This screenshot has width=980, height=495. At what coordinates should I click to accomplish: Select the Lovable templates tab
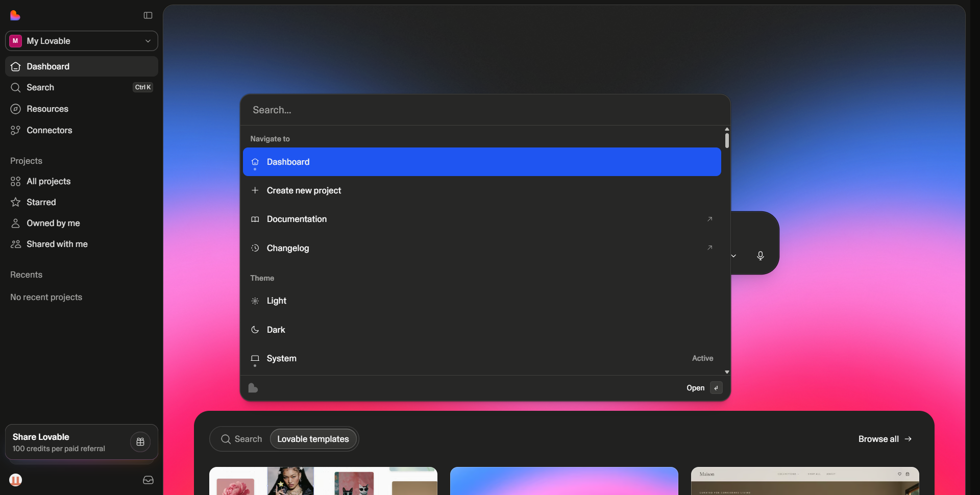coord(313,439)
